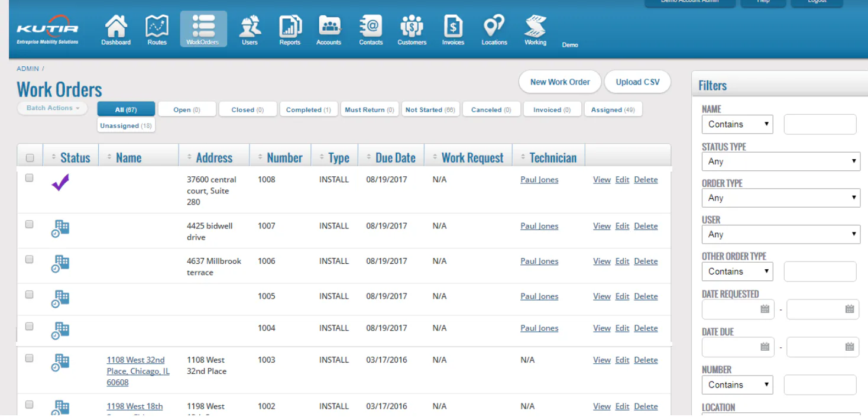The height and width of the screenshot is (420, 868).
Task: Click the Kutir logo
Action: pyautogui.click(x=47, y=31)
